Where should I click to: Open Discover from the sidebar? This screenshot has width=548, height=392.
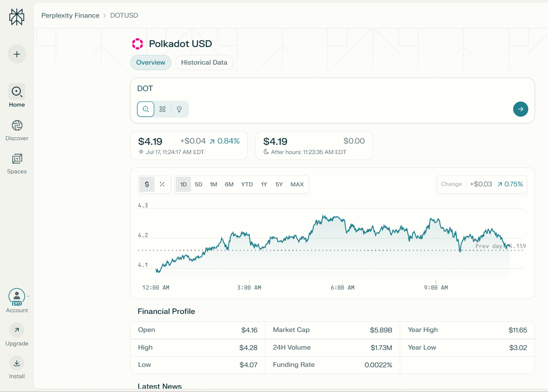tap(17, 125)
